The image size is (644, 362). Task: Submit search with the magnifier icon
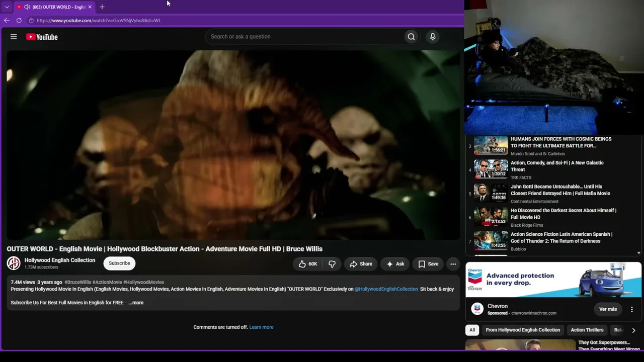pos(411,37)
